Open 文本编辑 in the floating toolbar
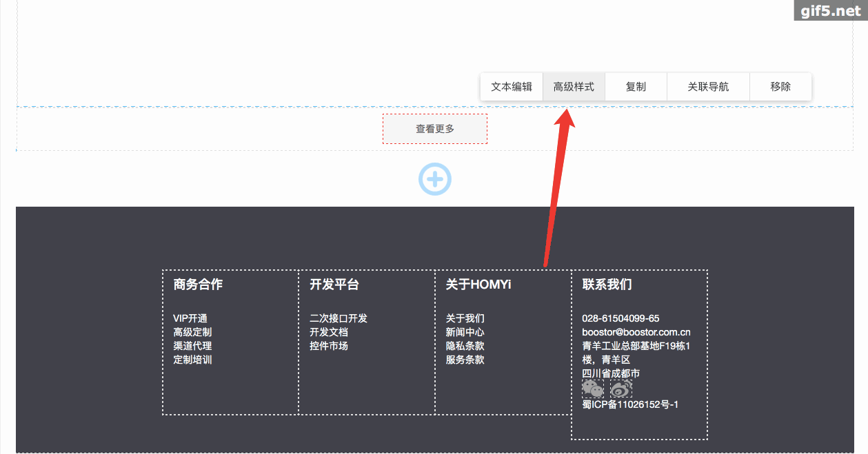This screenshot has width=868, height=454. point(512,87)
